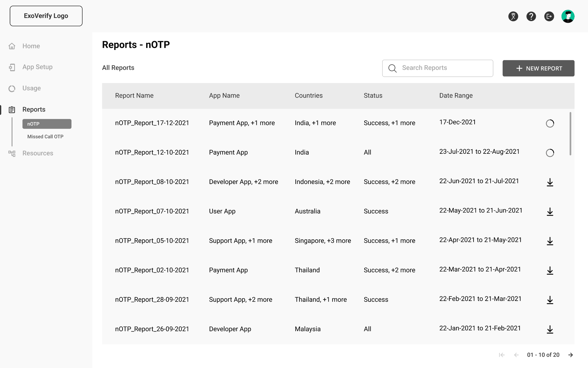Screen dimensions: 588x368
Task: Go to next page of reports
Action: coord(571,355)
